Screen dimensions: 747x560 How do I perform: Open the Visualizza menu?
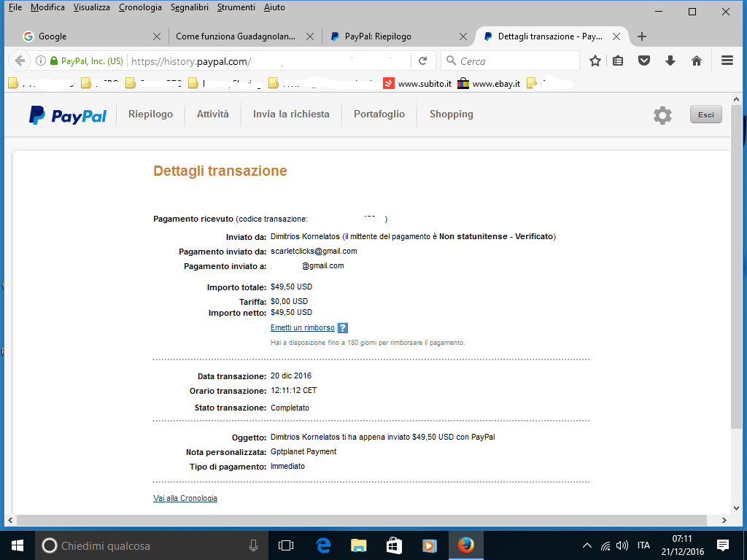click(x=91, y=7)
